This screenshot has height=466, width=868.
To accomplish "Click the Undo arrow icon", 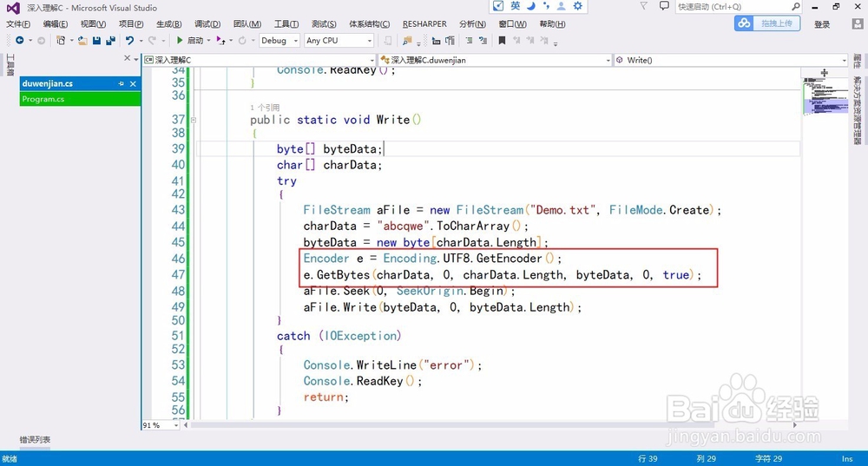I will (x=129, y=41).
